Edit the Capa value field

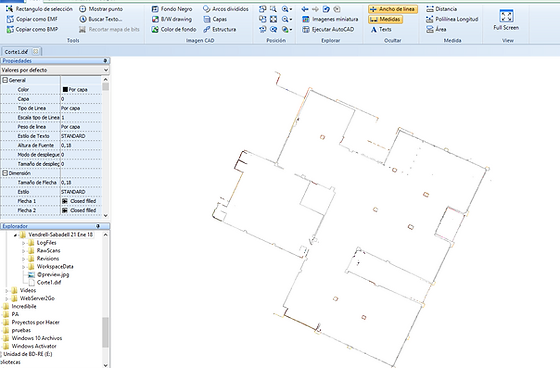pos(81,99)
